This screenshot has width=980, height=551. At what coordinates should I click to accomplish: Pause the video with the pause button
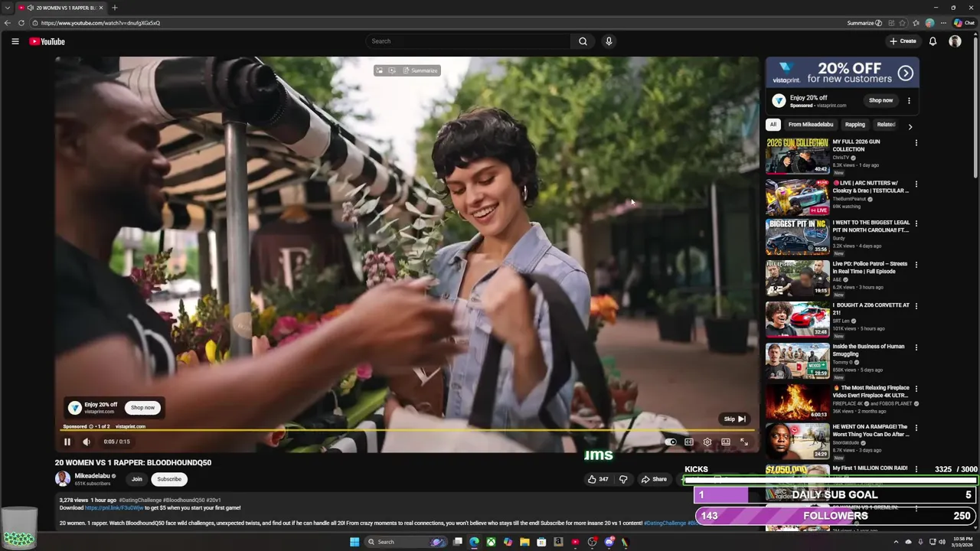67,442
